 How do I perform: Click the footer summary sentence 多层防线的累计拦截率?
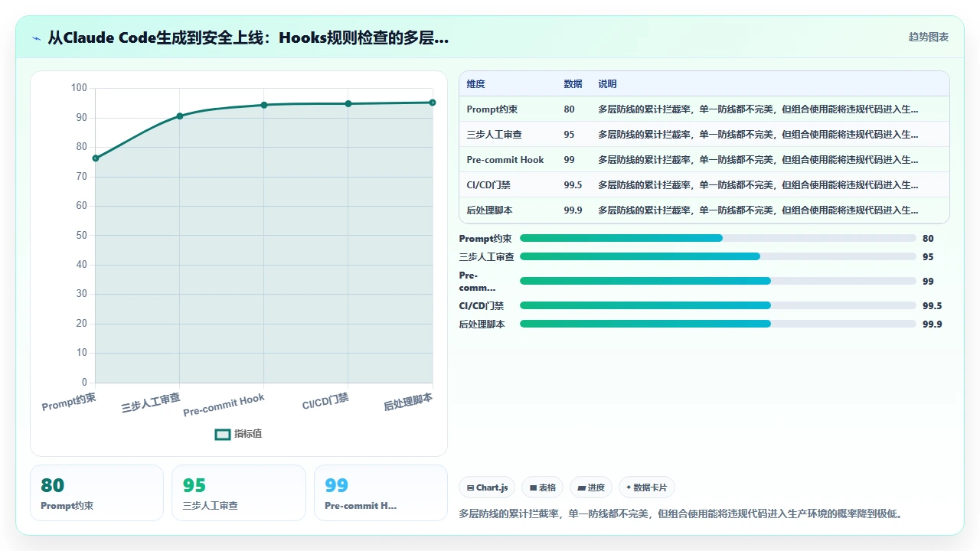681,514
